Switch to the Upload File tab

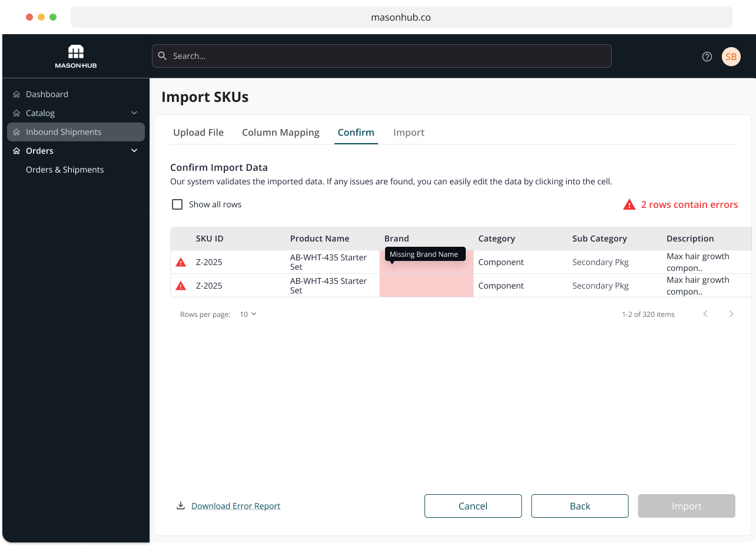click(x=198, y=133)
